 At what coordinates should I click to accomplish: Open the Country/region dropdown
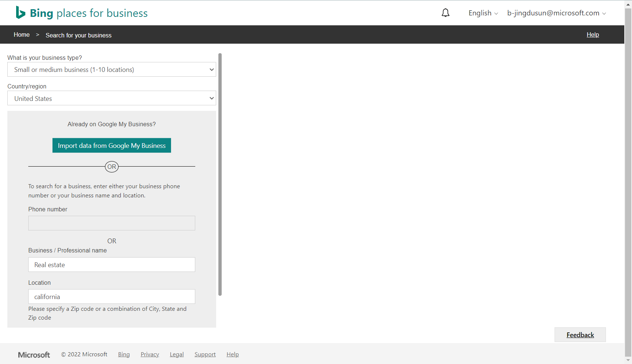coord(112,98)
